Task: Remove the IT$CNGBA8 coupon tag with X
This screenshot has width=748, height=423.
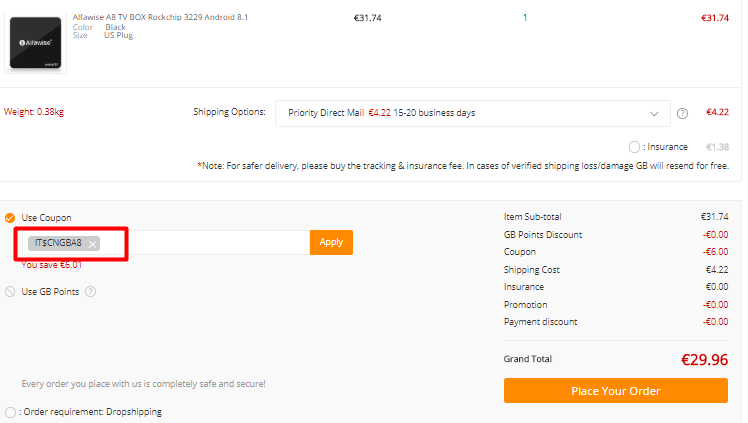Action: 92,244
